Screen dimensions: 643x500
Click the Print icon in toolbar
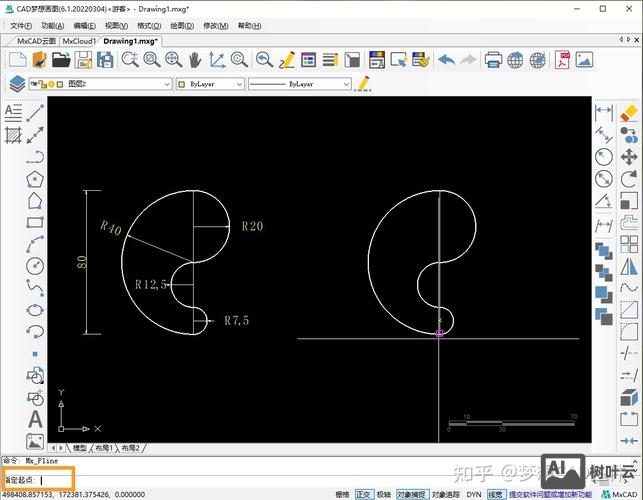[x=493, y=60]
